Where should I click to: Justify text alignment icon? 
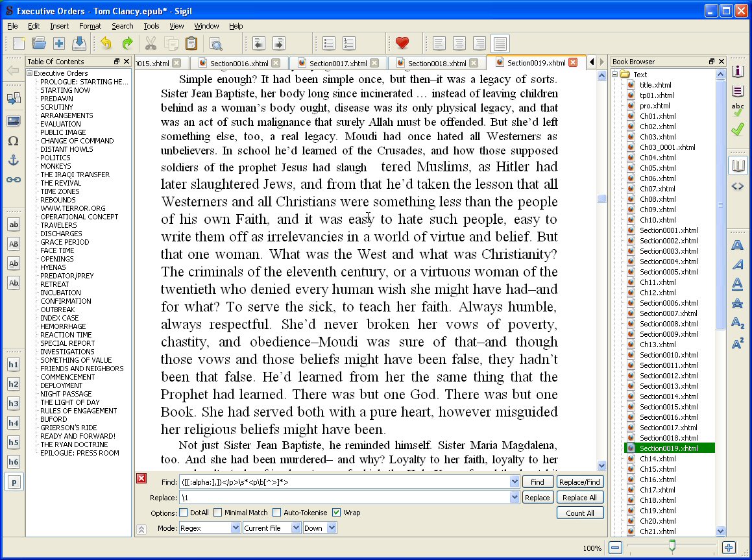(500, 43)
